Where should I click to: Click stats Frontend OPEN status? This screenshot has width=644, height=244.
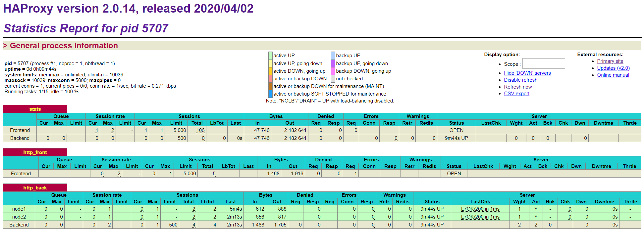[456, 130]
